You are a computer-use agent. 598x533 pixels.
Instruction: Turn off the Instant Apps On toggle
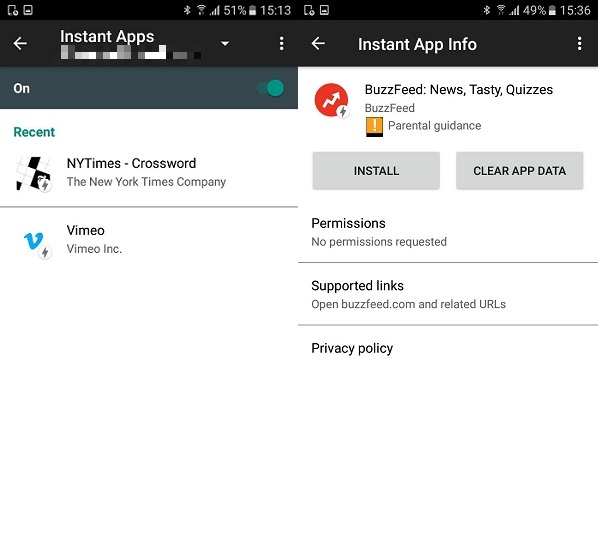click(270, 88)
